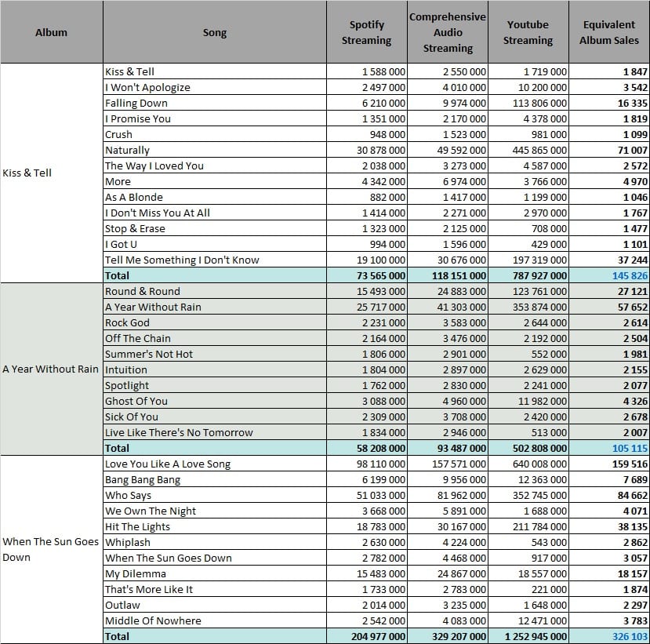Select Youtube value 211 784 000
Screen dimensions: 650x644
click(x=528, y=526)
